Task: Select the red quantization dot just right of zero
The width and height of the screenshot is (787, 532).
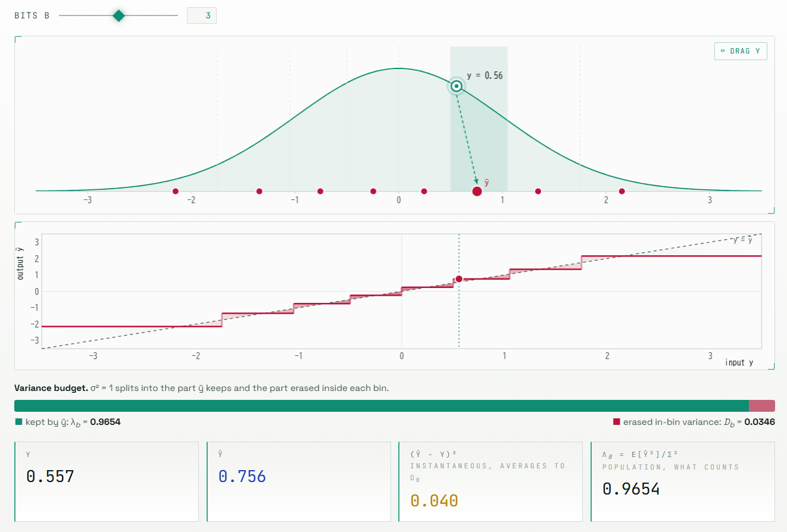Action: (424, 191)
